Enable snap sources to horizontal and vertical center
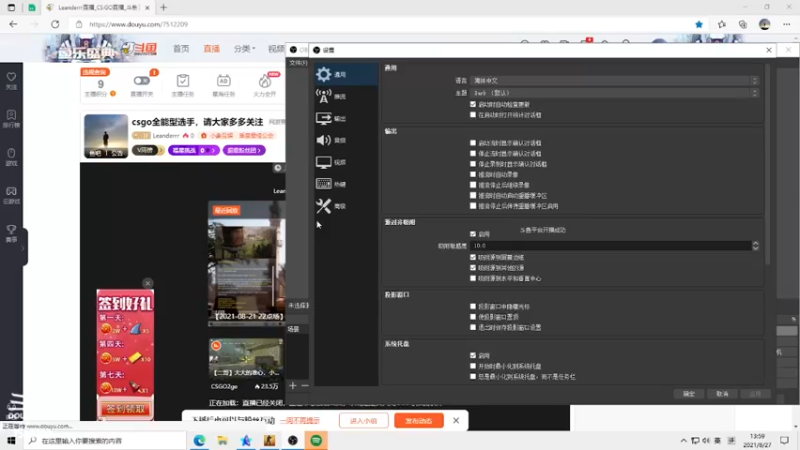 473,278
